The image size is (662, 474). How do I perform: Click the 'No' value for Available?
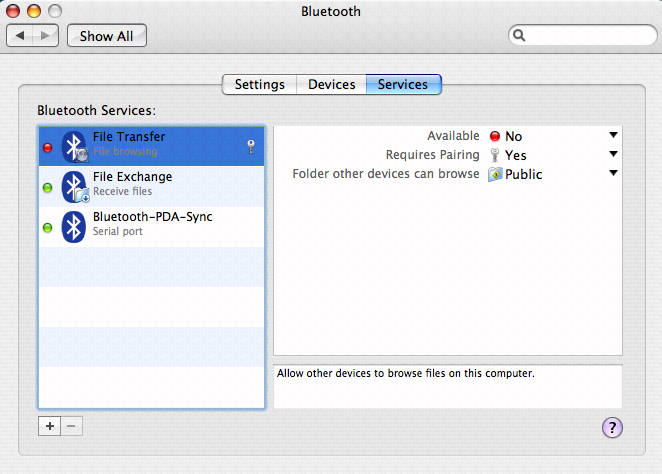click(x=513, y=136)
